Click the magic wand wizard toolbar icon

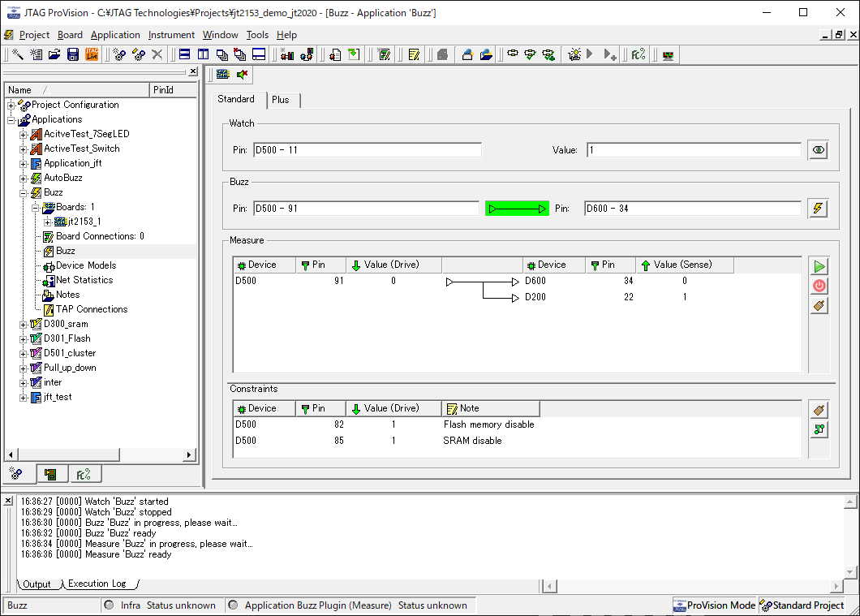click(18, 54)
